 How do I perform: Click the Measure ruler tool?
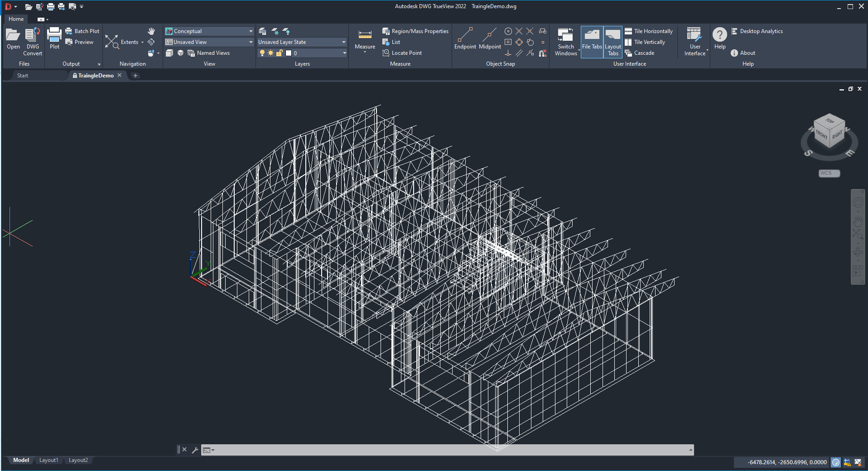click(x=365, y=35)
